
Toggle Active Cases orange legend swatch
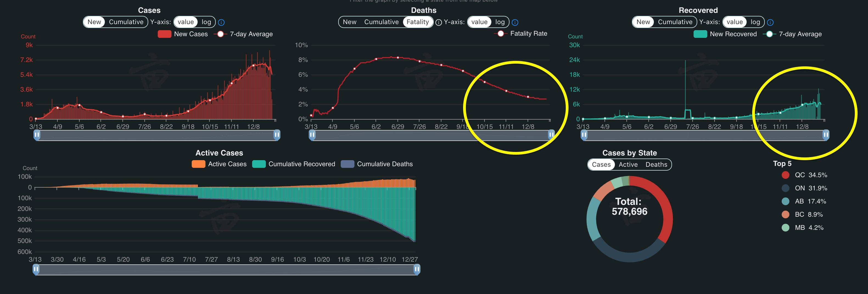[198, 164]
